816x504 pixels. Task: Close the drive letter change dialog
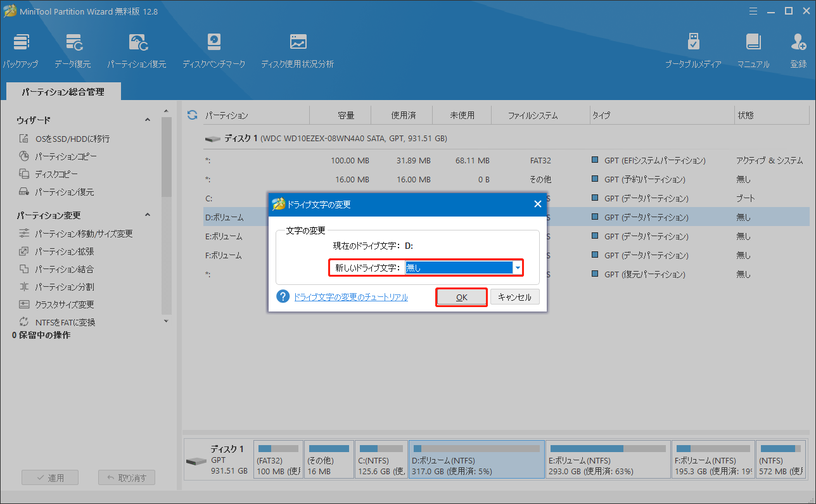pyautogui.click(x=537, y=204)
